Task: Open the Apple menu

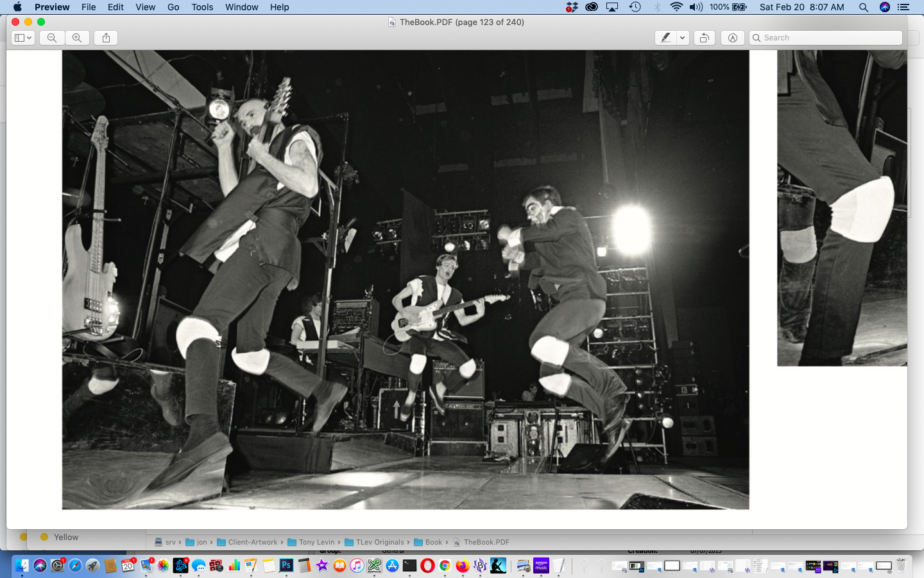Action: (x=17, y=7)
